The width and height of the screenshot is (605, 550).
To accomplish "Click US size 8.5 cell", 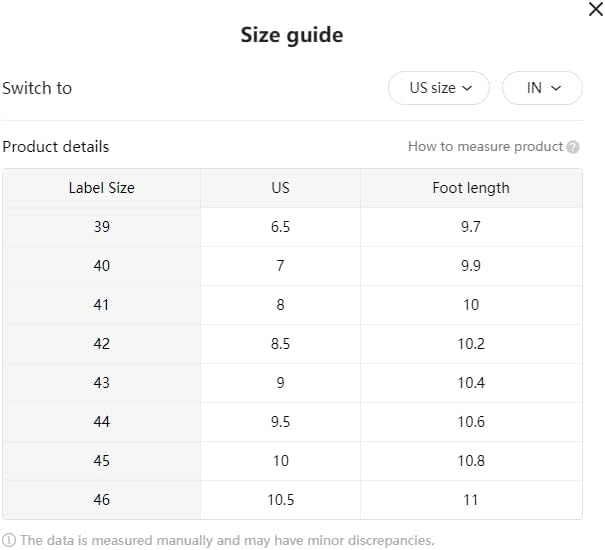I will pos(280,344).
